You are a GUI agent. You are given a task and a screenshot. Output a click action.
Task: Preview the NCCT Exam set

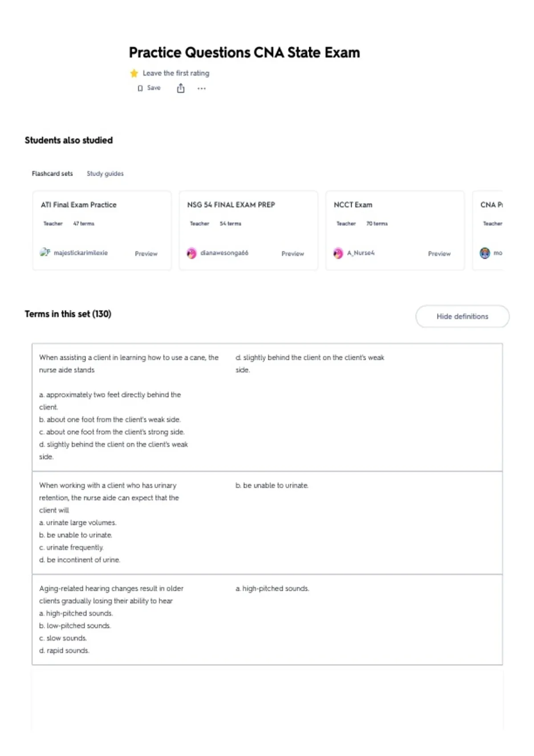439,253
